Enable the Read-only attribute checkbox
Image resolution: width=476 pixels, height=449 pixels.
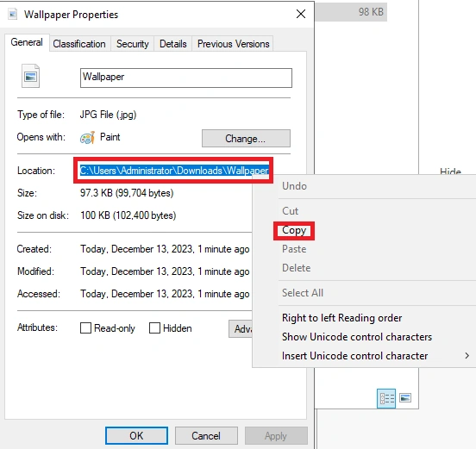(x=85, y=328)
